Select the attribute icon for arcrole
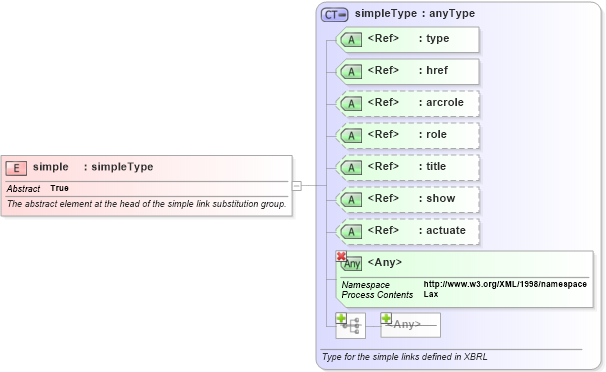The height and width of the screenshot is (372, 606). [x=351, y=104]
